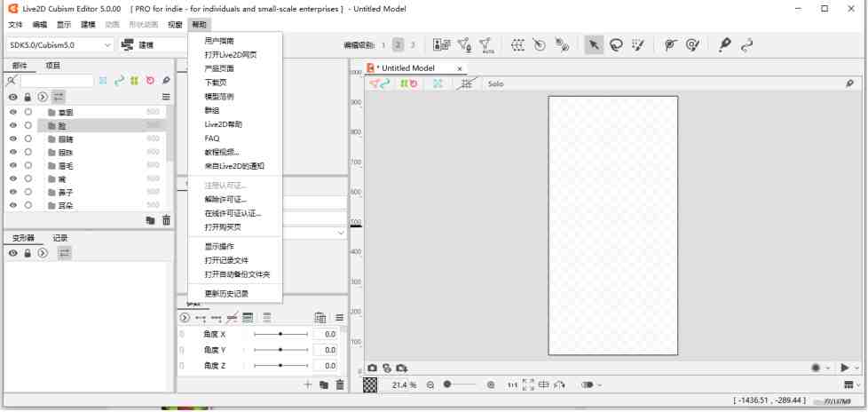
Task: Click the checkerboard background icon
Action: coord(370,384)
